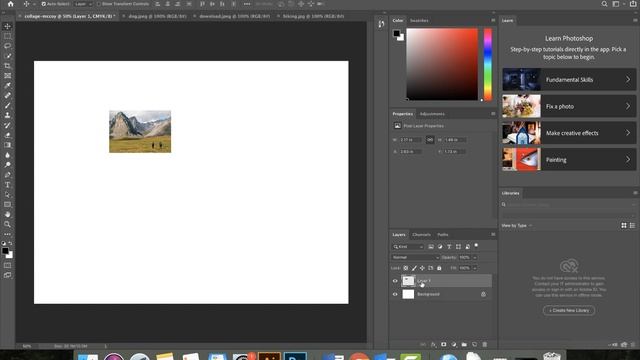
Task: Select the Horizontal Type tool
Action: click(7, 185)
